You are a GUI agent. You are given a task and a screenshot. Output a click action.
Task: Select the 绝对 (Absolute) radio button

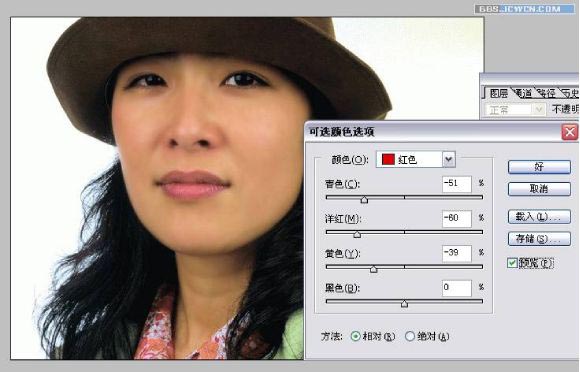click(409, 336)
